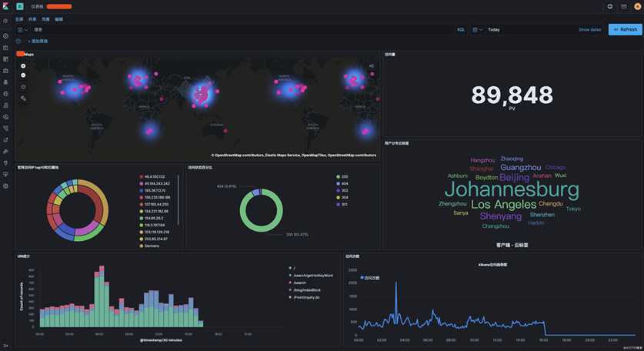Click the IP legend vertical scrollbar
This screenshot has height=351, width=644.
[x=179, y=200]
